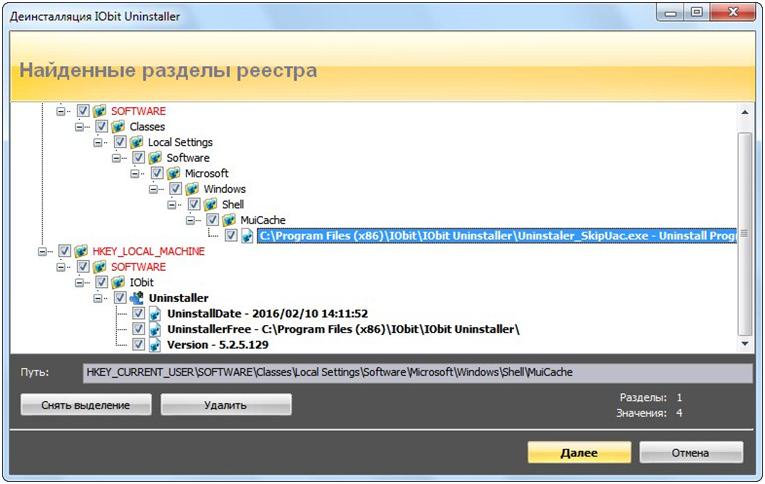
Task: Click the value icon beside UninstallDate
Action: coord(155,314)
